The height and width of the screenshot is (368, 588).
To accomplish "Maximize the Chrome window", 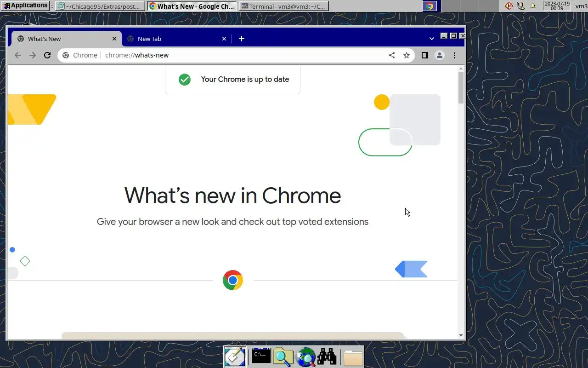I will pyautogui.click(x=453, y=36).
